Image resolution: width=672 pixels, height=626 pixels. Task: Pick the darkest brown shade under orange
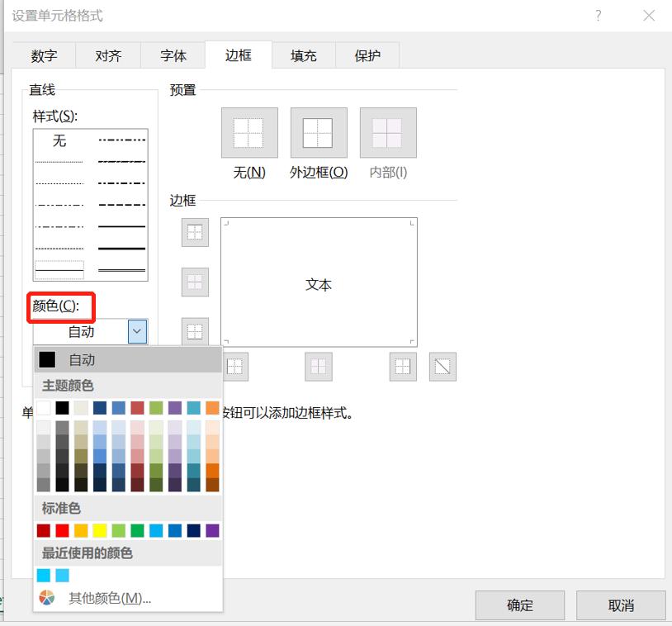(212, 485)
